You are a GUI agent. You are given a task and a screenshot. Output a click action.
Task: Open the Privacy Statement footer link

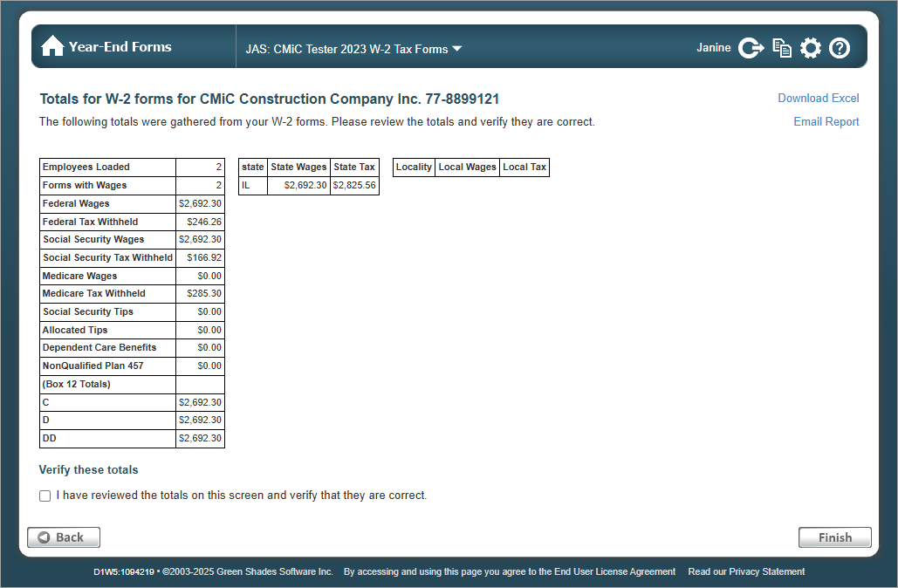767,571
